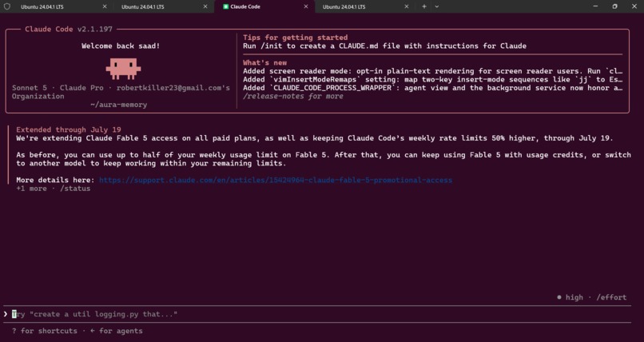The height and width of the screenshot is (342, 644).
Task: Click the "Added screen reader mode" line
Action: pos(432,71)
